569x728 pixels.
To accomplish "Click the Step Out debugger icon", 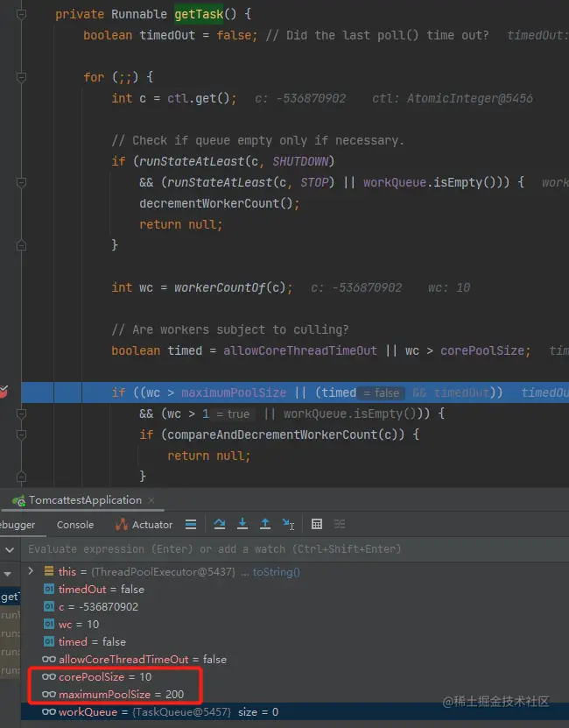I will tap(265, 524).
